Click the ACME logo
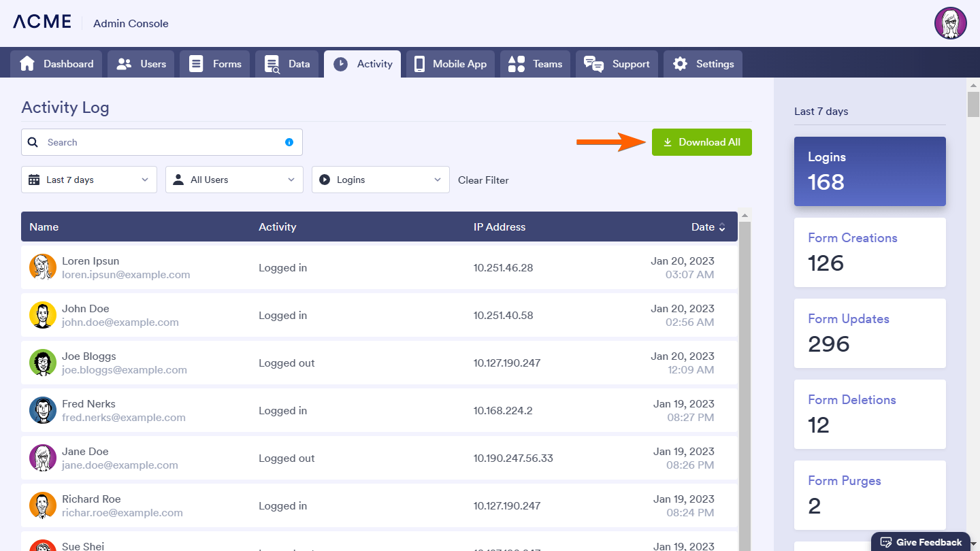Image resolution: width=980 pixels, height=551 pixels. [x=42, y=22]
